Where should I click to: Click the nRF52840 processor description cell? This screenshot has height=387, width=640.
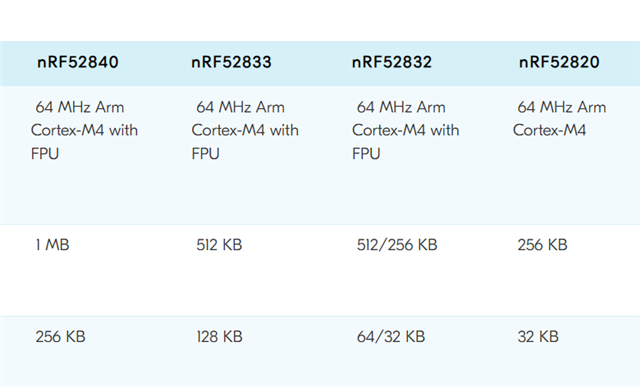84,130
